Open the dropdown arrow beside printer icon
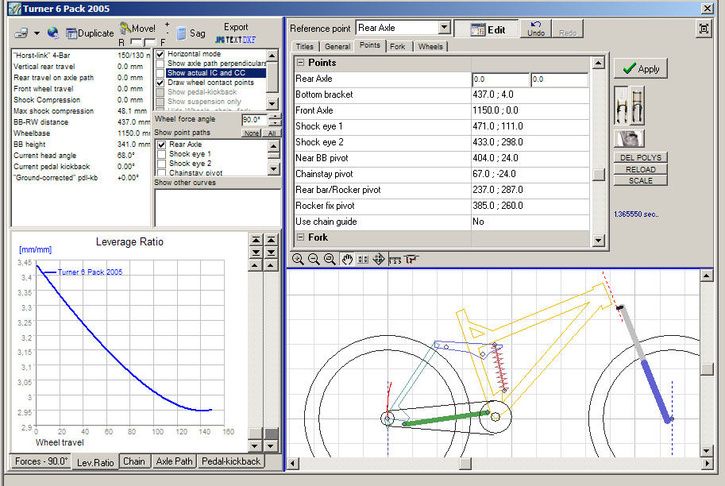The width and height of the screenshot is (725, 486). tap(37, 33)
